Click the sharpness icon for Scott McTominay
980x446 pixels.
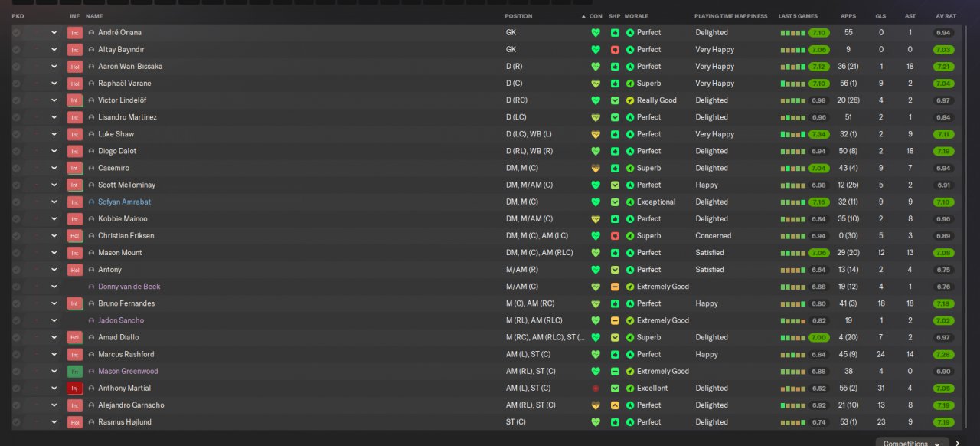pos(615,185)
